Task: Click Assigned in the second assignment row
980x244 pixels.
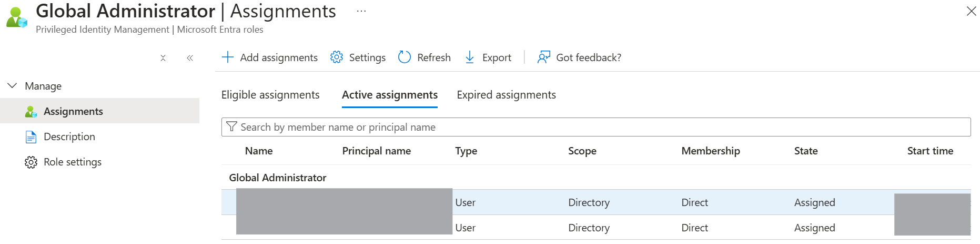Action: pos(815,228)
